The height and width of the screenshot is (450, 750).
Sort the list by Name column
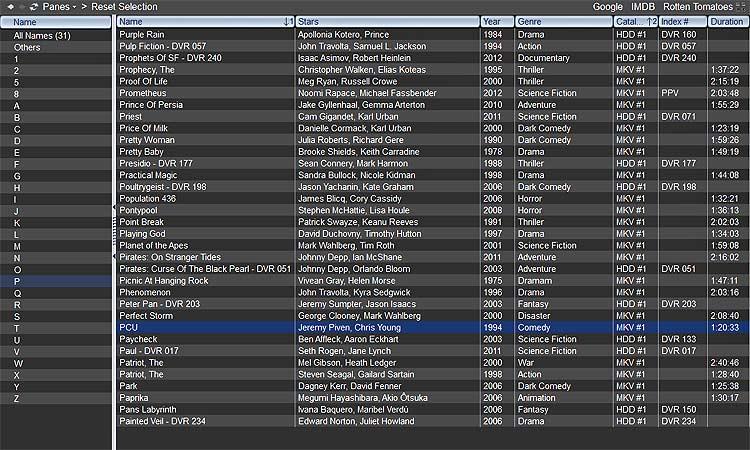pos(200,21)
